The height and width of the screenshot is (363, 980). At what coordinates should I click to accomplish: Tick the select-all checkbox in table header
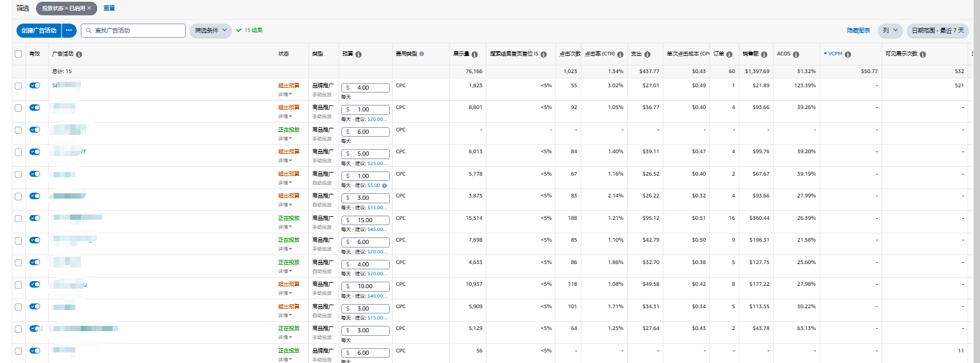pos(18,54)
